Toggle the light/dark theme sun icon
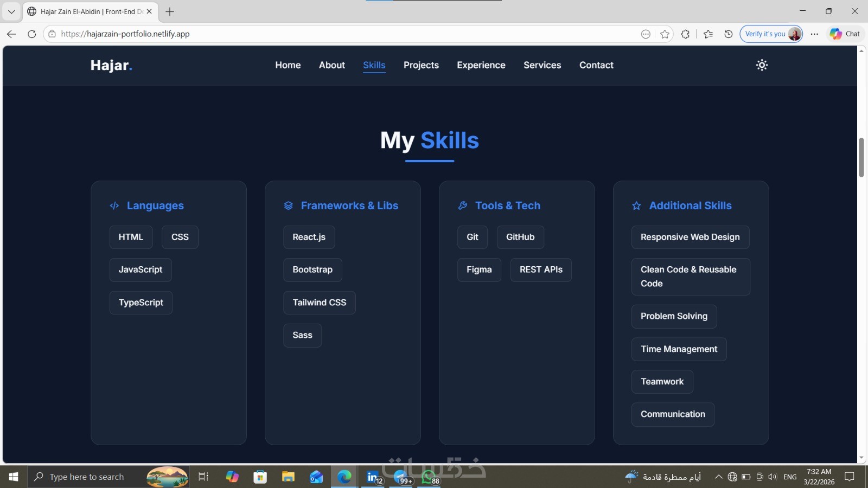 click(762, 65)
